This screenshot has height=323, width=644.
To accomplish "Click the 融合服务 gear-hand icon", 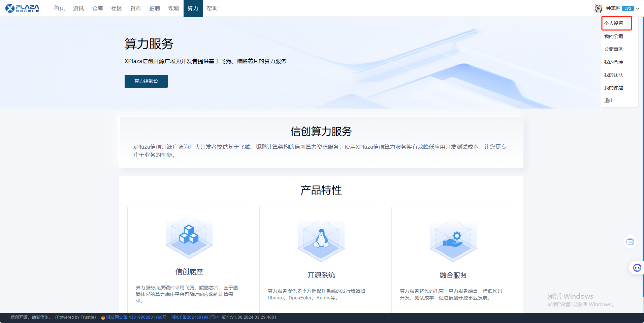I will [x=453, y=240].
